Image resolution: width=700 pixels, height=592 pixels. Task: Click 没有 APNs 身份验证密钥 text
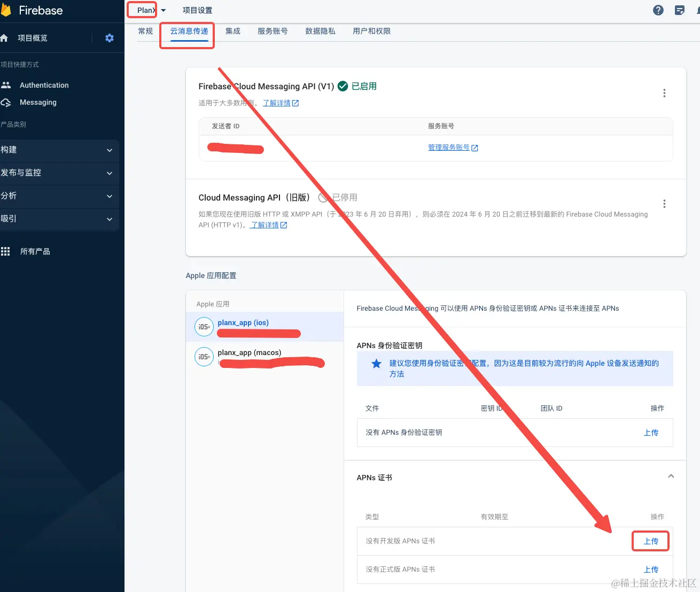404,433
